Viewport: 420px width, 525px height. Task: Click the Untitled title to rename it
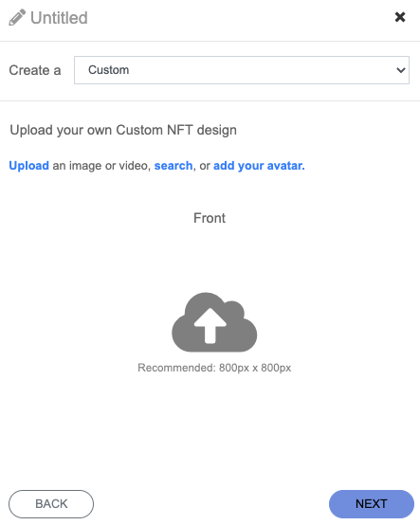coord(59,18)
